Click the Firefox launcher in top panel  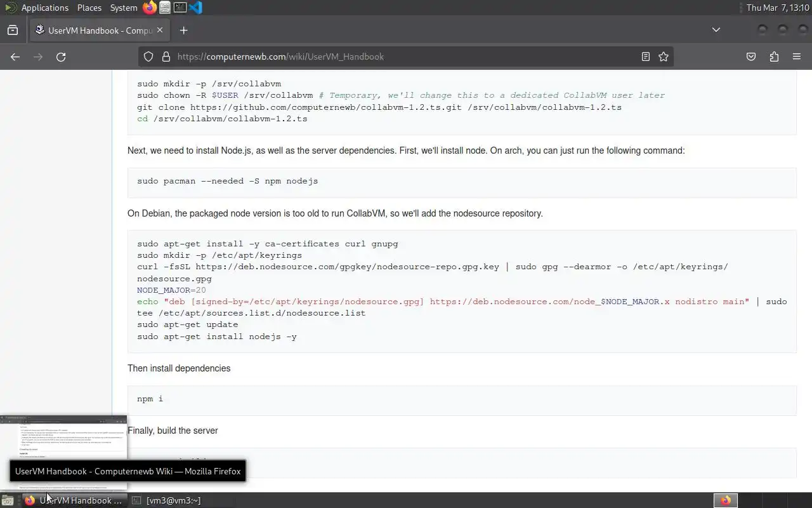tap(149, 8)
